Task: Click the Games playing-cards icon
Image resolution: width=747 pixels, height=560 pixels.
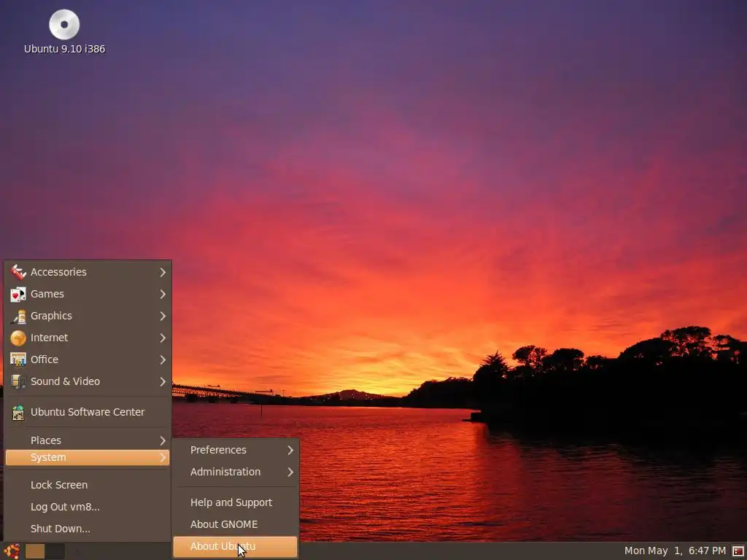Action: 18,294
